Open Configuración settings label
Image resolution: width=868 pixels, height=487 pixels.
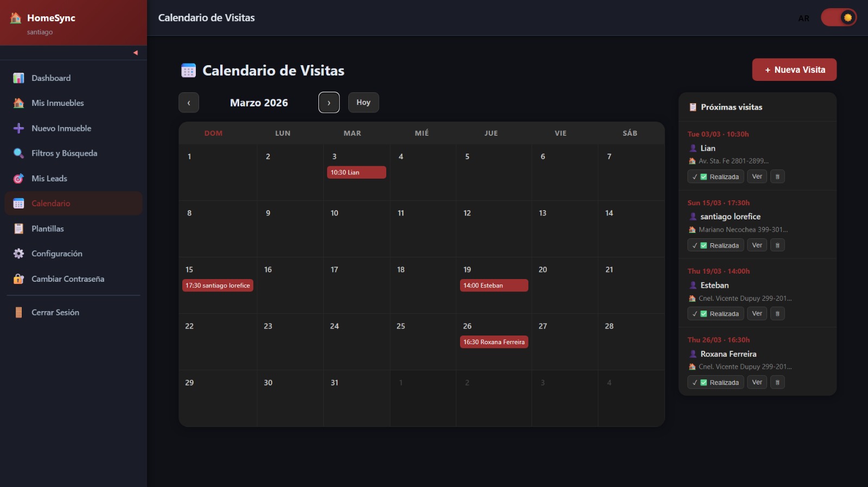[x=57, y=254]
